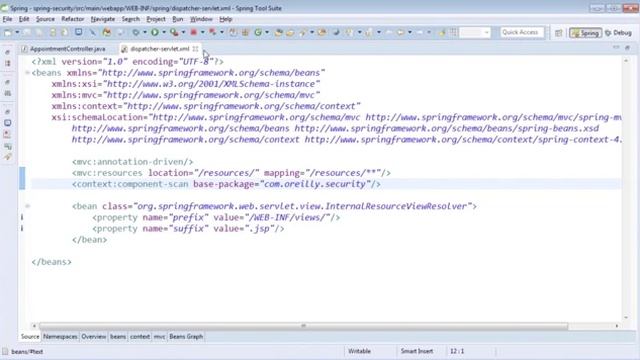
Task: Click the Open Perspective icon
Action: [558, 33]
